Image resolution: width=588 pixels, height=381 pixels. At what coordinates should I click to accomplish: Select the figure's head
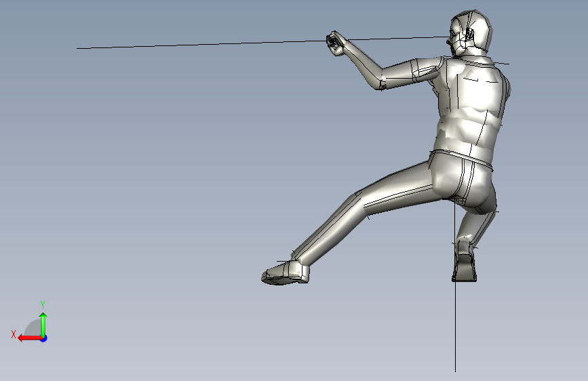(x=469, y=33)
